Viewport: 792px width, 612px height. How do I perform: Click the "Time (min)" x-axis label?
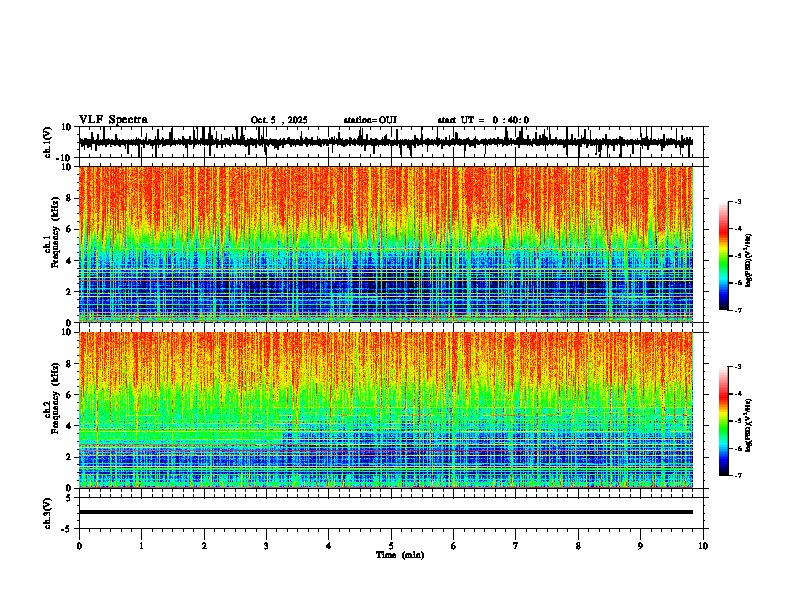pyautogui.click(x=400, y=555)
